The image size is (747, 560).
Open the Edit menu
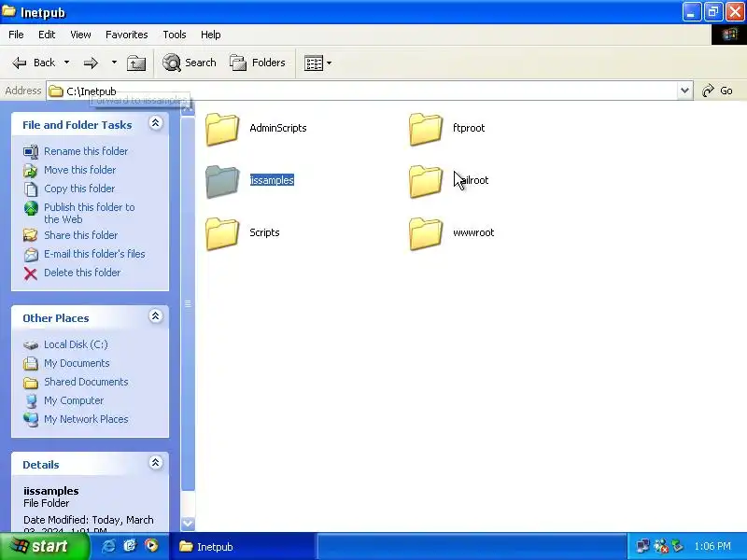tap(47, 35)
